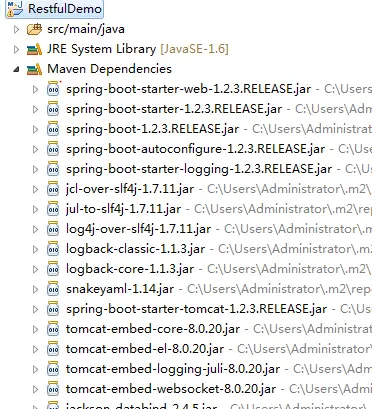This screenshot has width=372, height=409.
Task: Expand jcl-over-slf4j-1.7.11.jar contents
Action: [35, 189]
